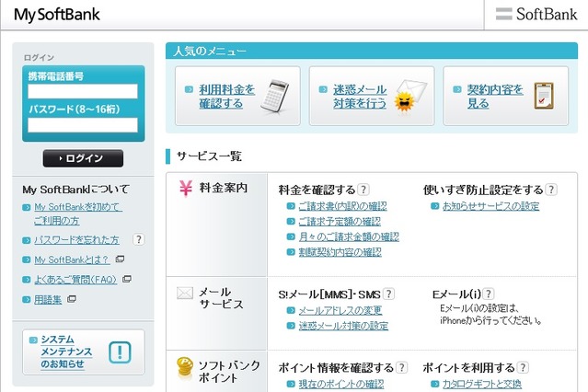Click the 携帯電話番号 input field
The height and width of the screenshot is (392, 588).
(x=83, y=91)
